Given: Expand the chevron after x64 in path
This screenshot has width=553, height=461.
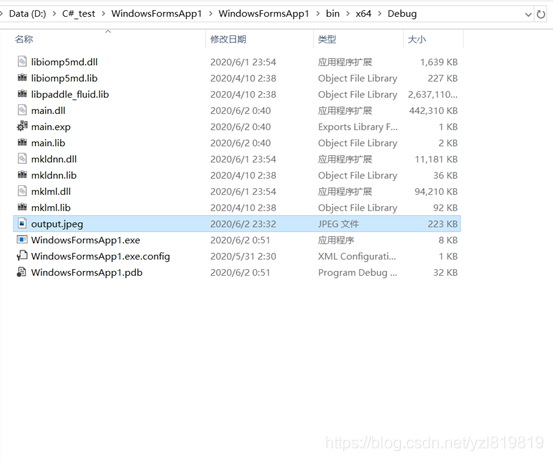Looking at the screenshot, I should pyautogui.click(x=379, y=14).
